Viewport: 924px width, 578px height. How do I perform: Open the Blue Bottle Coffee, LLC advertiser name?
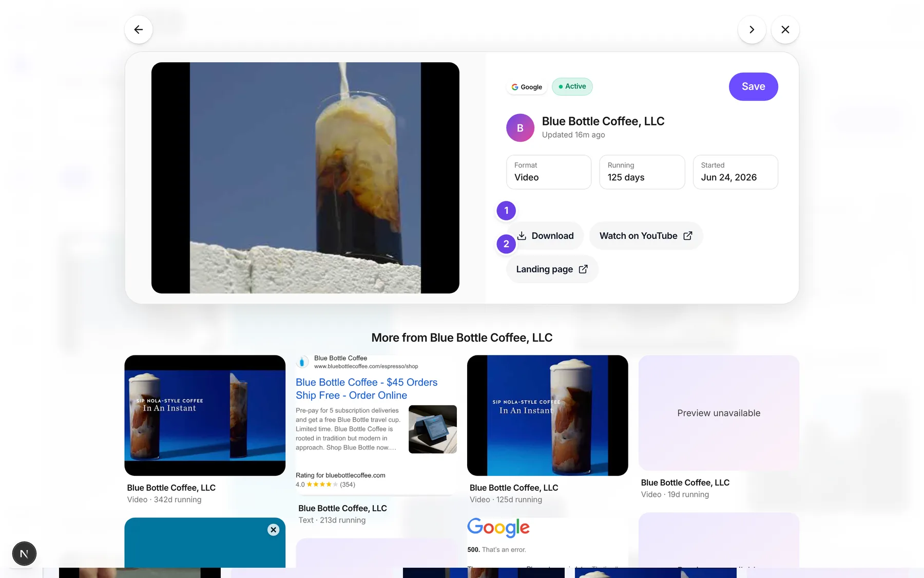[x=603, y=121]
